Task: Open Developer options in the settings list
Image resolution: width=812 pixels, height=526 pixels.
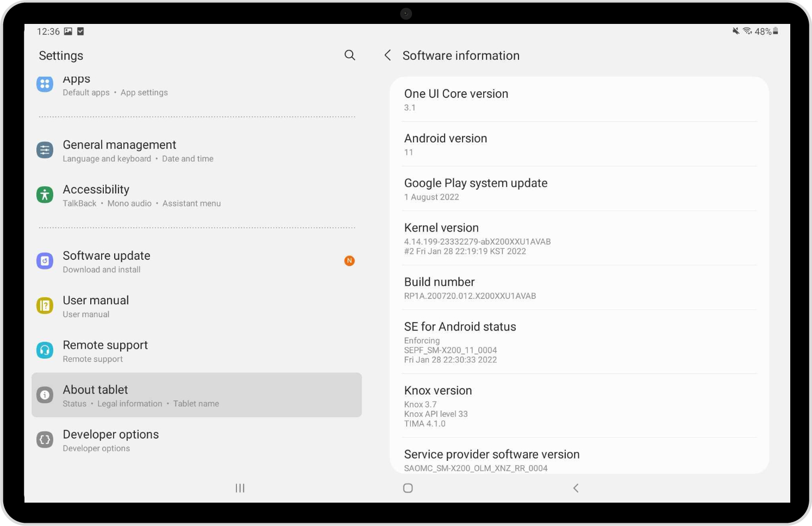Action: point(196,440)
